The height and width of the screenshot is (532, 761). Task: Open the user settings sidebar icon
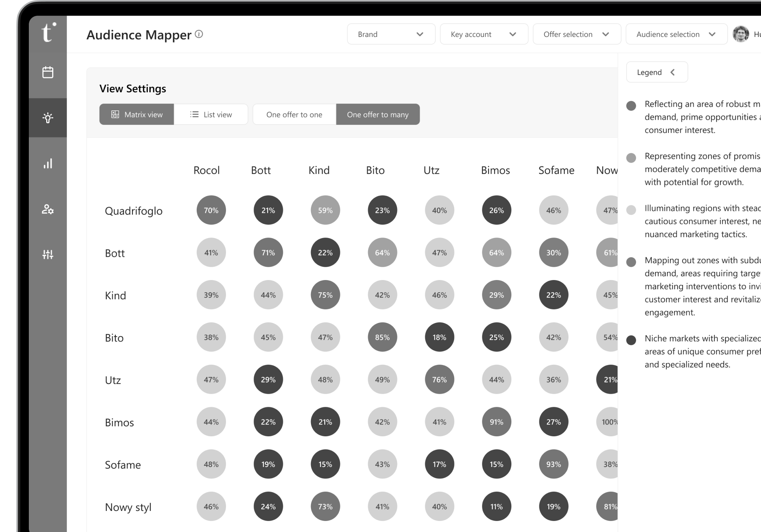(x=48, y=209)
